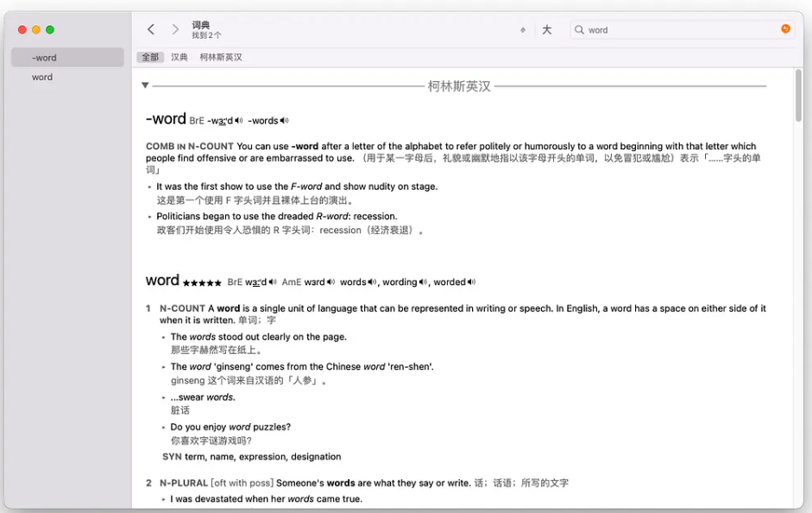Switch to the 汉典 tab

(x=179, y=57)
